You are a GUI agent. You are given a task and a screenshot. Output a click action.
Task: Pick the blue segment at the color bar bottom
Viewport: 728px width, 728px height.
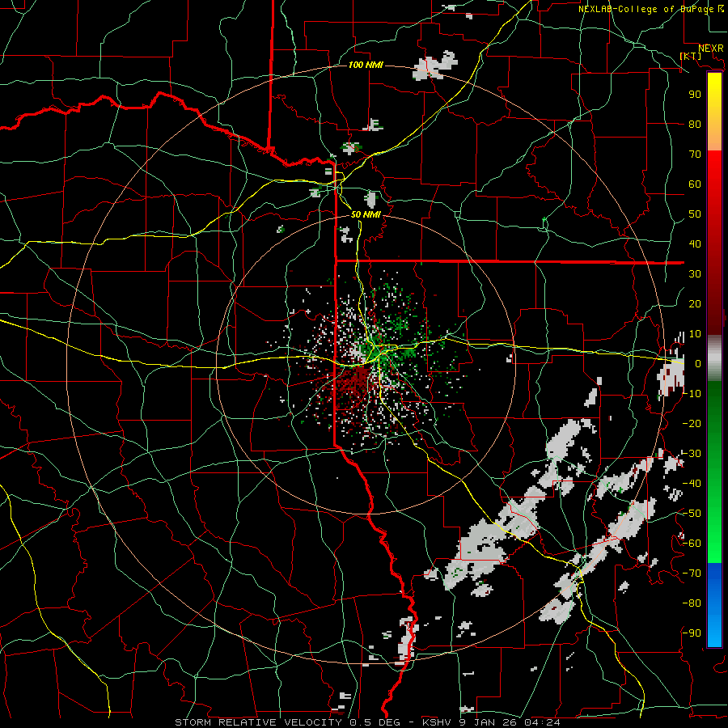714,605
